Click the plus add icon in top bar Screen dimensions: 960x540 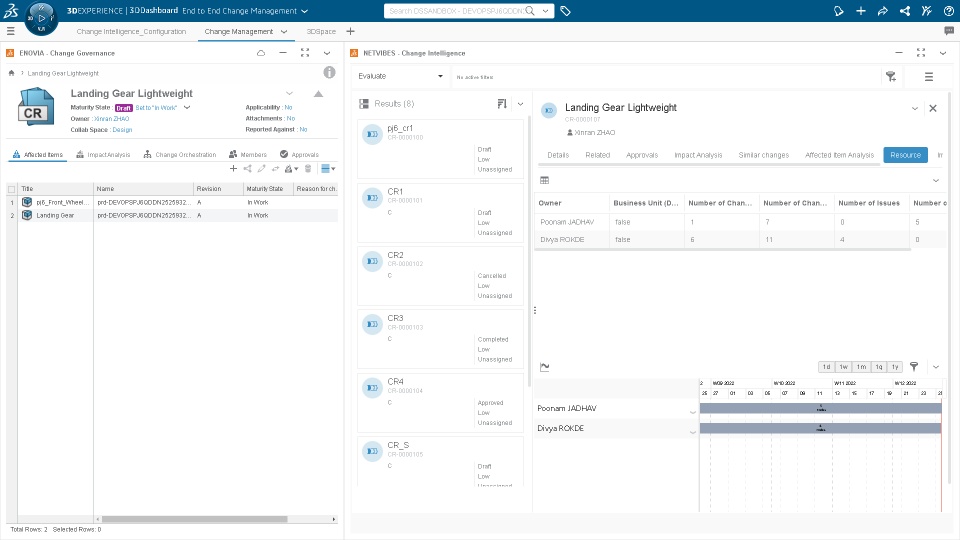click(861, 11)
